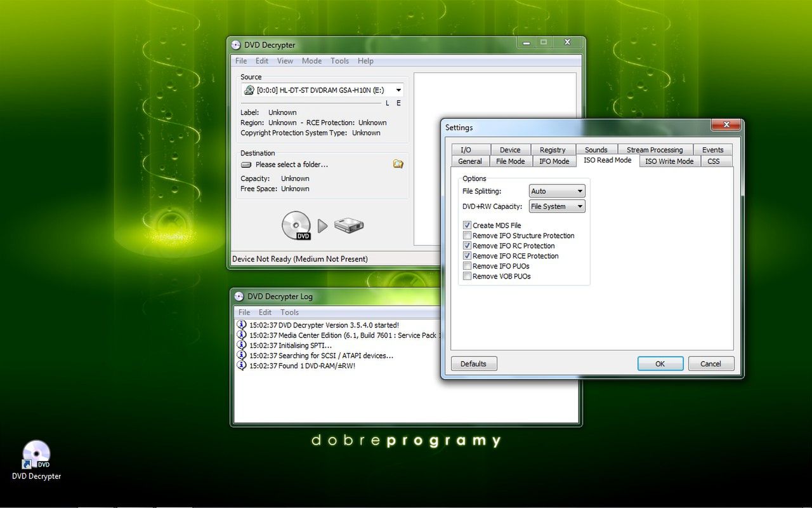Open Edit menu in DVD Decrypter window
The height and width of the screenshot is (508, 812).
(x=262, y=61)
